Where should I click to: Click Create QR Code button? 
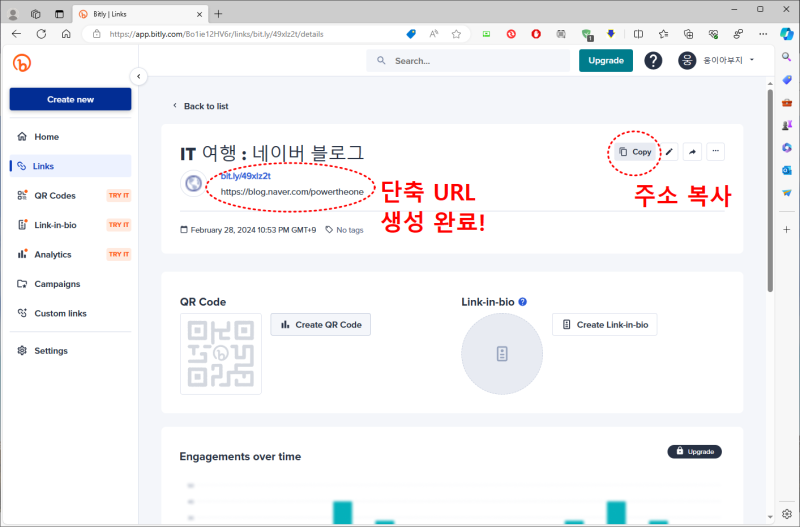coord(320,324)
